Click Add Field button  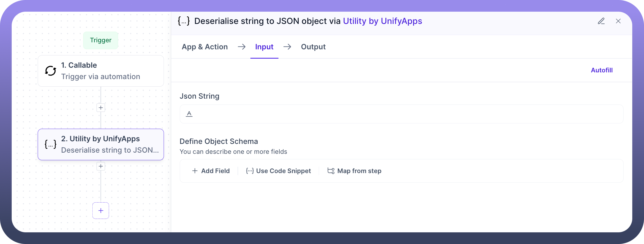coord(211,171)
